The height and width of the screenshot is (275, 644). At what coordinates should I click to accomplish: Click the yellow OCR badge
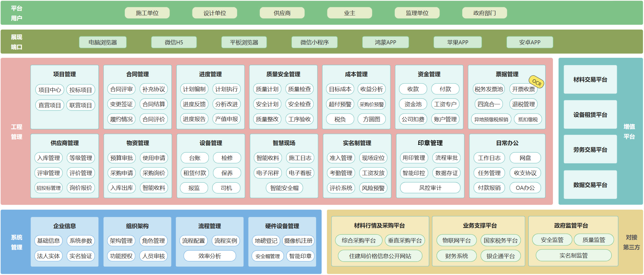point(536,82)
